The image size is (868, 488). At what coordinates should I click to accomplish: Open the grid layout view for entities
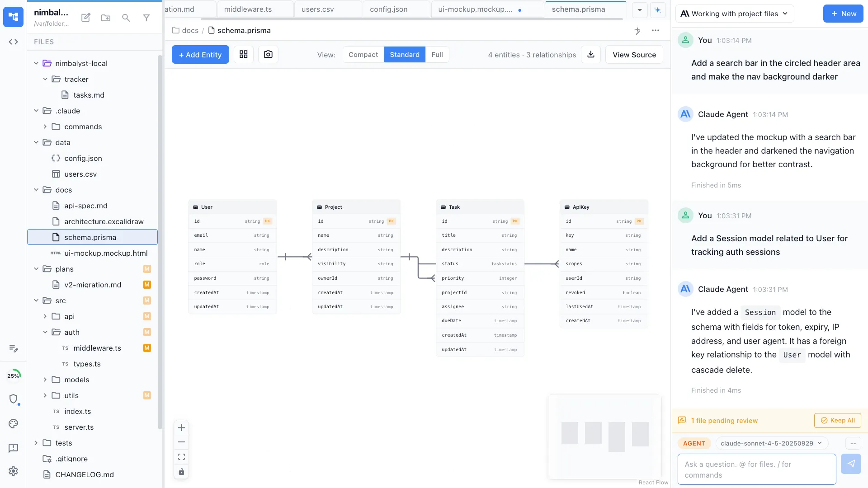(x=243, y=54)
